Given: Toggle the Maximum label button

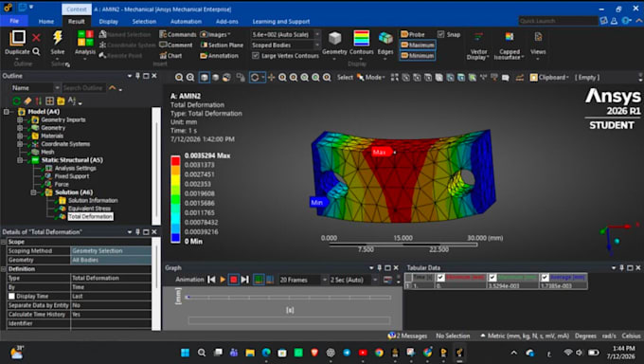Looking at the screenshot, I should coord(418,45).
